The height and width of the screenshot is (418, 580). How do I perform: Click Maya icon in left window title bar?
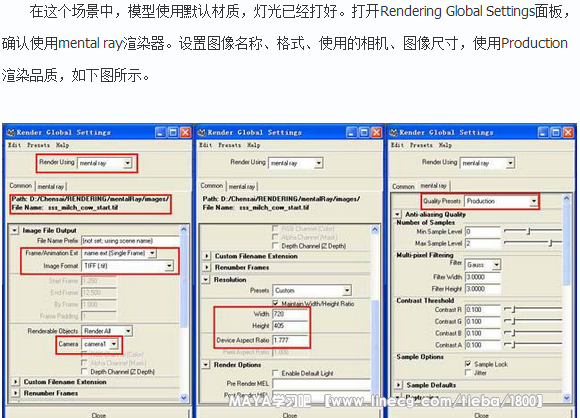[x=11, y=132]
